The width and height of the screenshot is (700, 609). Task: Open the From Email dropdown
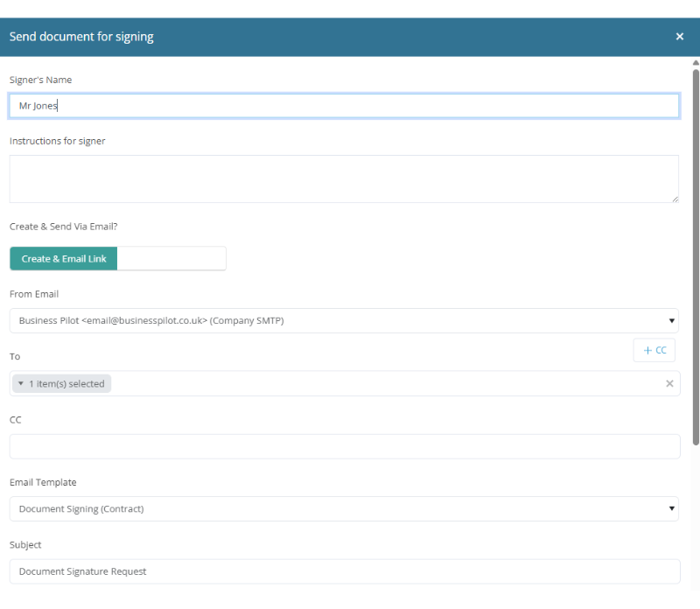pyautogui.click(x=344, y=320)
